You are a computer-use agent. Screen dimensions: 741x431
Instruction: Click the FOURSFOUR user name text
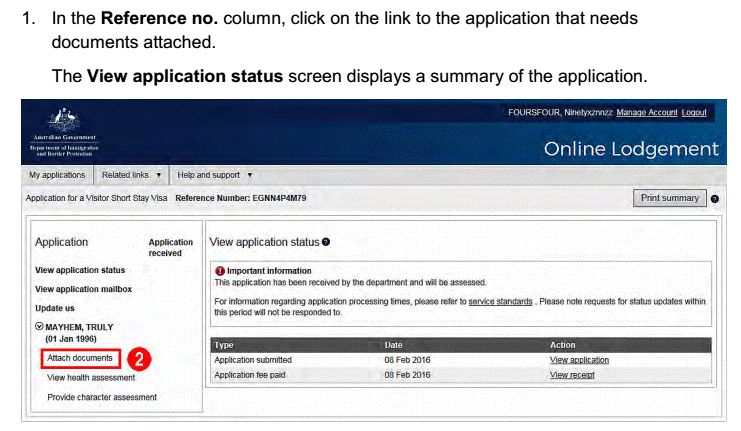(x=560, y=112)
